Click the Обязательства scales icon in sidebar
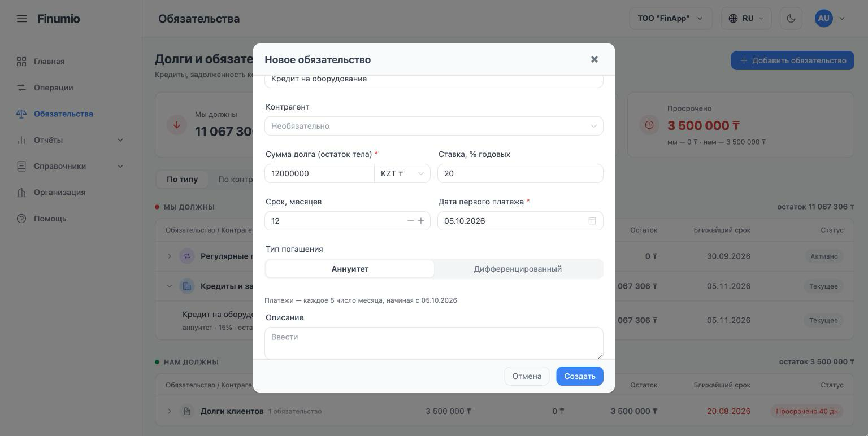The image size is (868, 436). 21,114
